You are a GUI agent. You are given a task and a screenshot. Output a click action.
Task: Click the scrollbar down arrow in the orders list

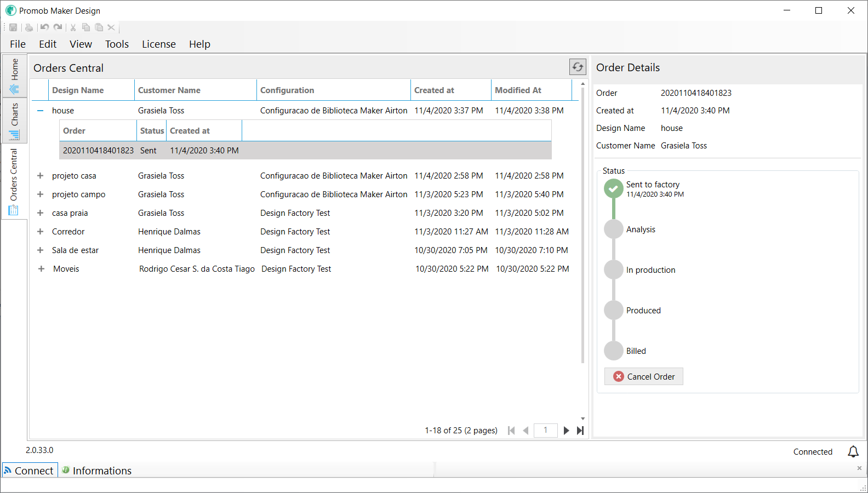583,419
